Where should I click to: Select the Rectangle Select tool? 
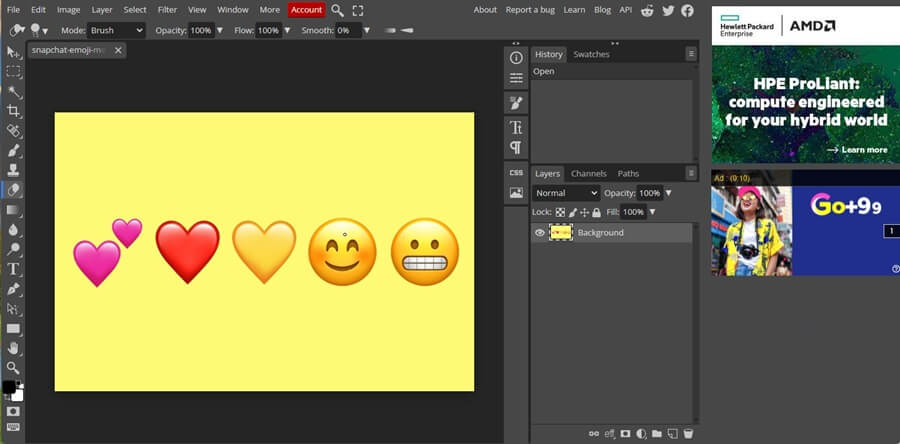[x=13, y=72]
